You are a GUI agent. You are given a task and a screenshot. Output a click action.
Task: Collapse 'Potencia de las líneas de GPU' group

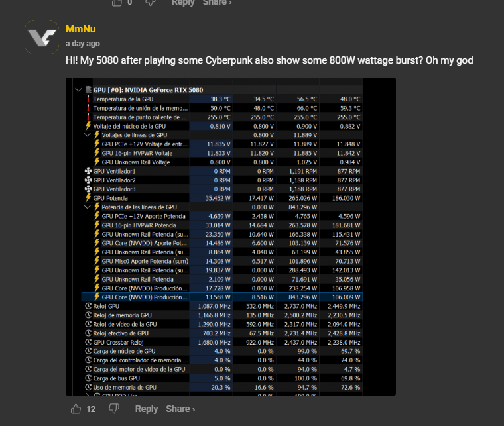pyautogui.click(x=88, y=207)
